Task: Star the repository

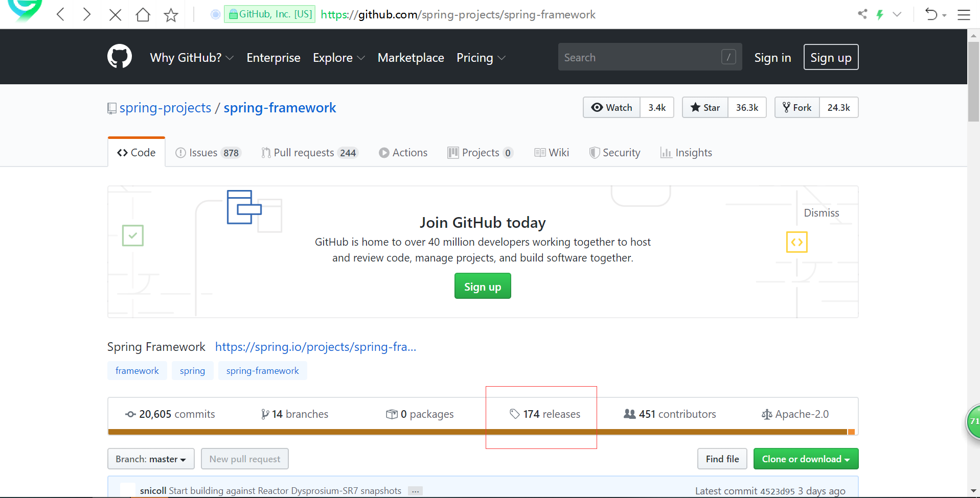Action: 705,107
